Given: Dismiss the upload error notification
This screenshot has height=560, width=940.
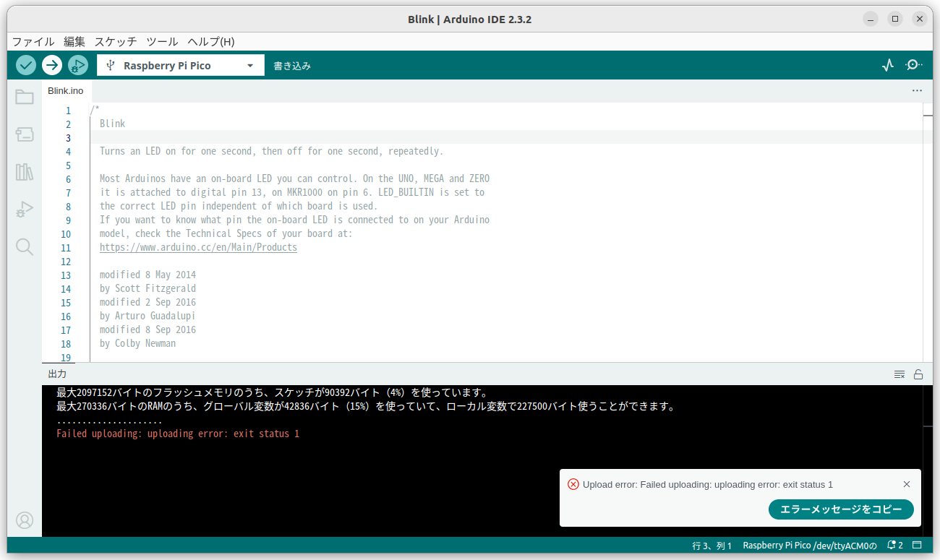Looking at the screenshot, I should pos(907,484).
